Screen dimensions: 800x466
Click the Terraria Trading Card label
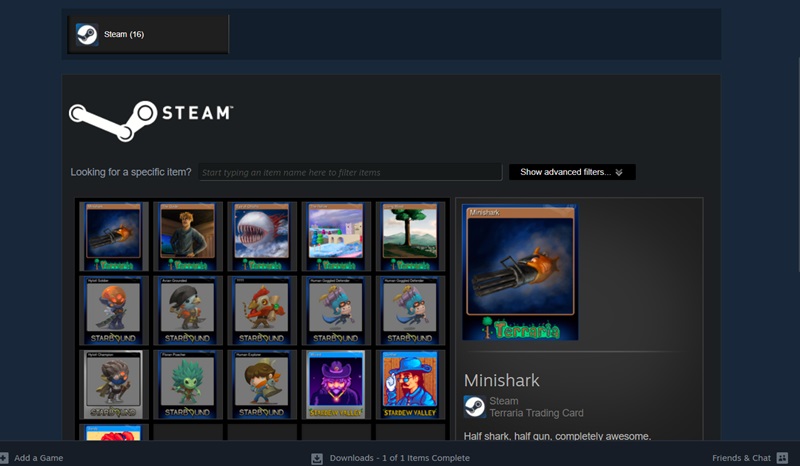[x=536, y=413]
